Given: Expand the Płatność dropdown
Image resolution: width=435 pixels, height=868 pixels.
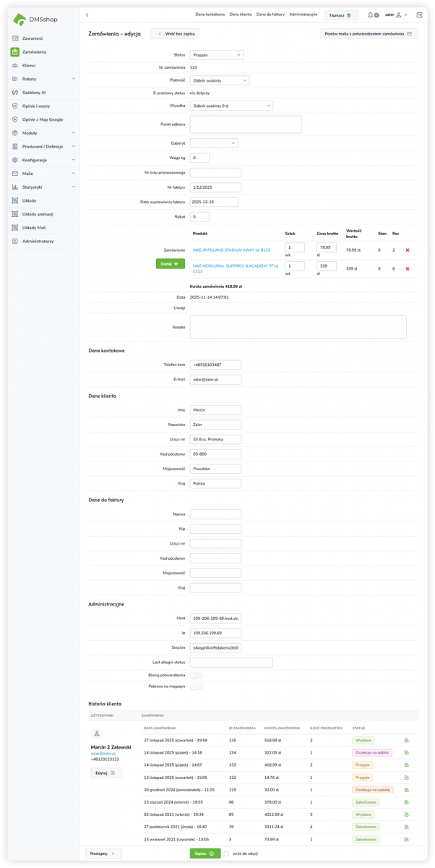Looking at the screenshot, I should pyautogui.click(x=219, y=80).
